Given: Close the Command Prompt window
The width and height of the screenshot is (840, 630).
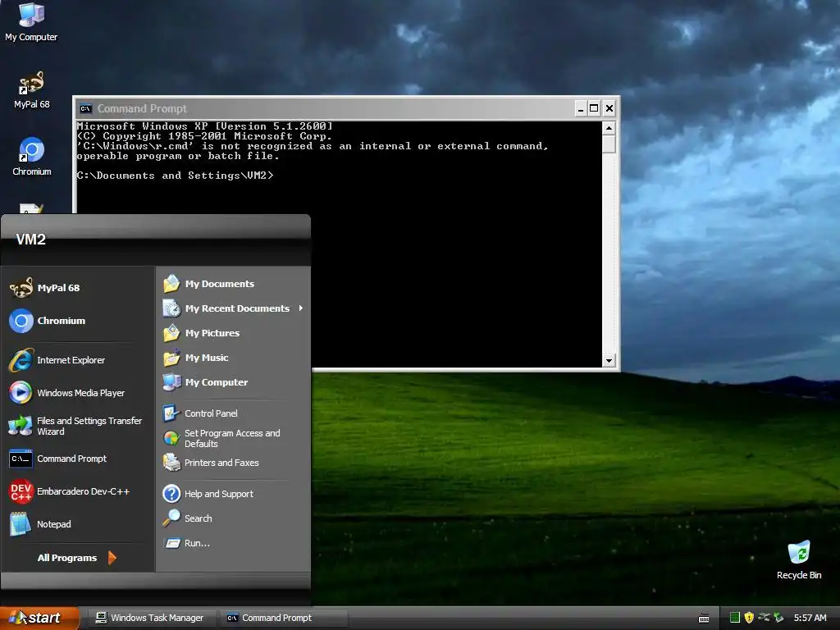Looking at the screenshot, I should (609, 109).
